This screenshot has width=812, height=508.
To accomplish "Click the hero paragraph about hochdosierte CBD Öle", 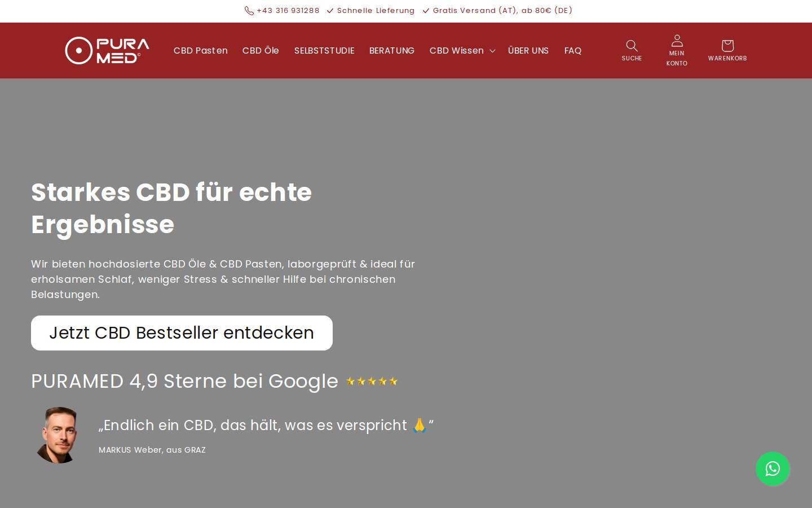I will click(x=223, y=279).
